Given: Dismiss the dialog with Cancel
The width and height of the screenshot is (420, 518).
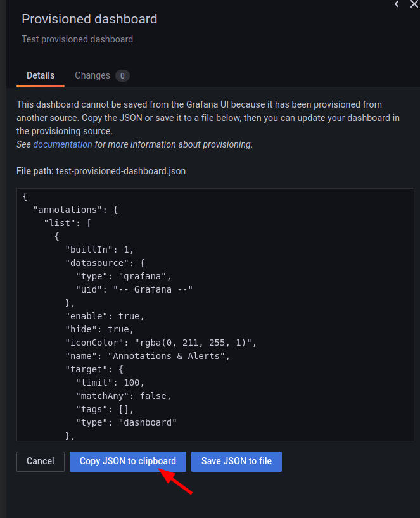Looking at the screenshot, I should point(40,461).
